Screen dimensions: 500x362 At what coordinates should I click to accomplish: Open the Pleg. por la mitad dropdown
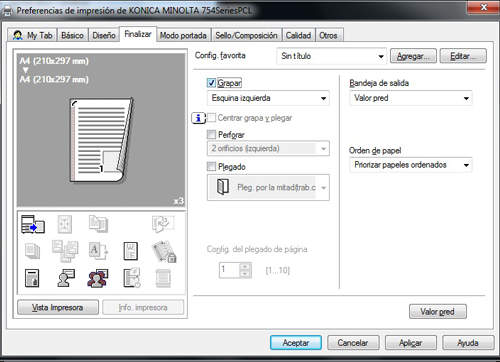(x=268, y=187)
